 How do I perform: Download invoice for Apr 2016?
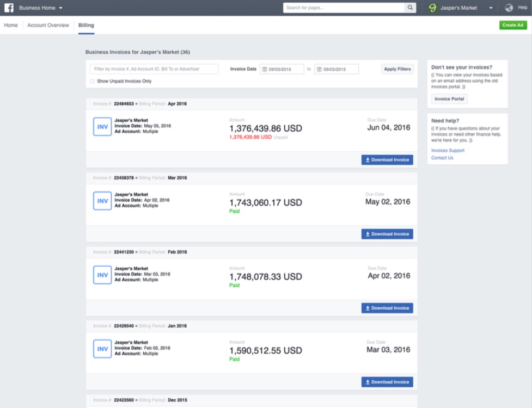[387, 159]
